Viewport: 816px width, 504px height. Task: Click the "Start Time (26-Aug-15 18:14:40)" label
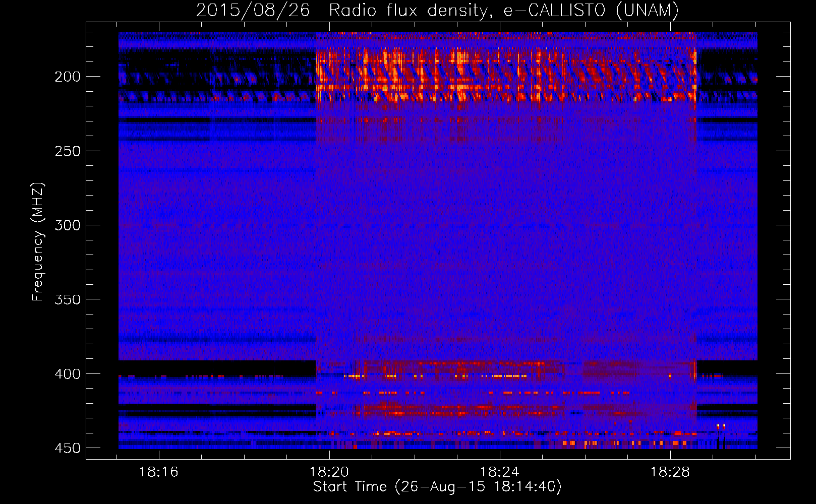[437, 487]
